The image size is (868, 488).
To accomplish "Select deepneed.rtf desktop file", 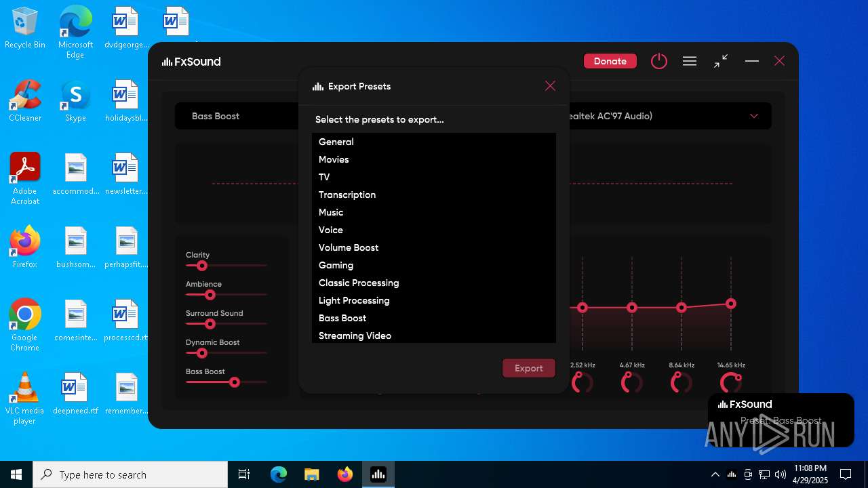I will [x=75, y=393].
